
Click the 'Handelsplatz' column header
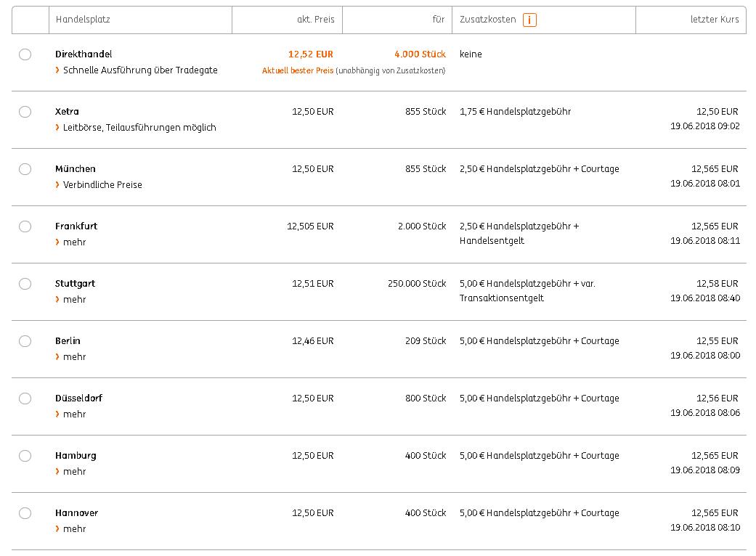[83, 20]
